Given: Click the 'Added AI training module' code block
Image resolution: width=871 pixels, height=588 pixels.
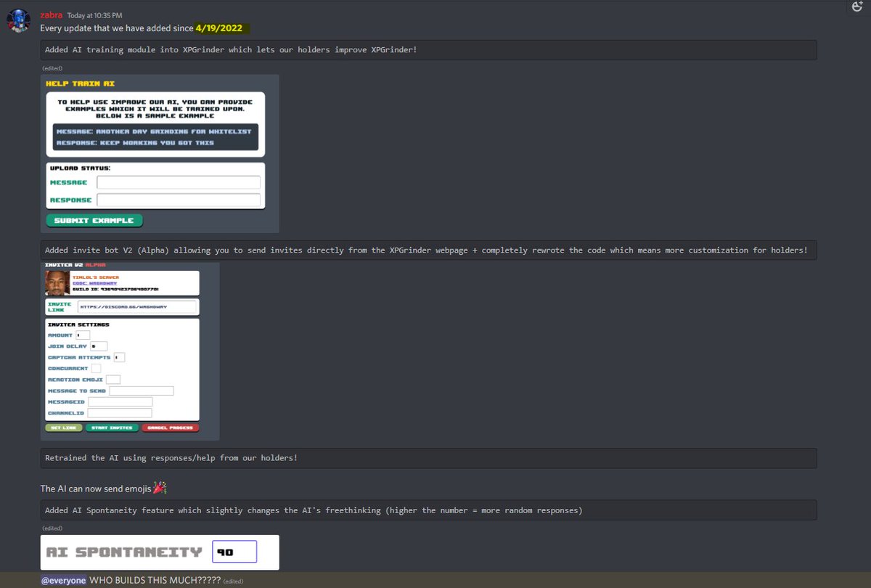Looking at the screenshot, I should pos(428,50).
